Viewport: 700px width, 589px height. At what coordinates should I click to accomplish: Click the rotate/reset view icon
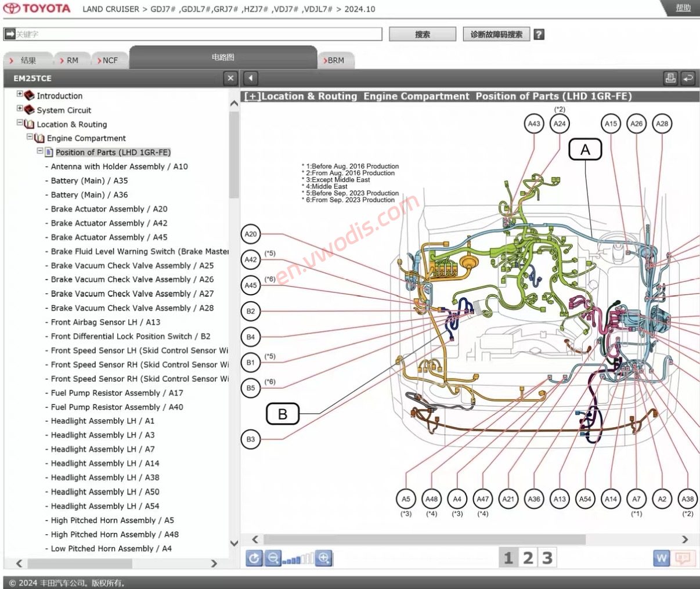[x=254, y=558]
